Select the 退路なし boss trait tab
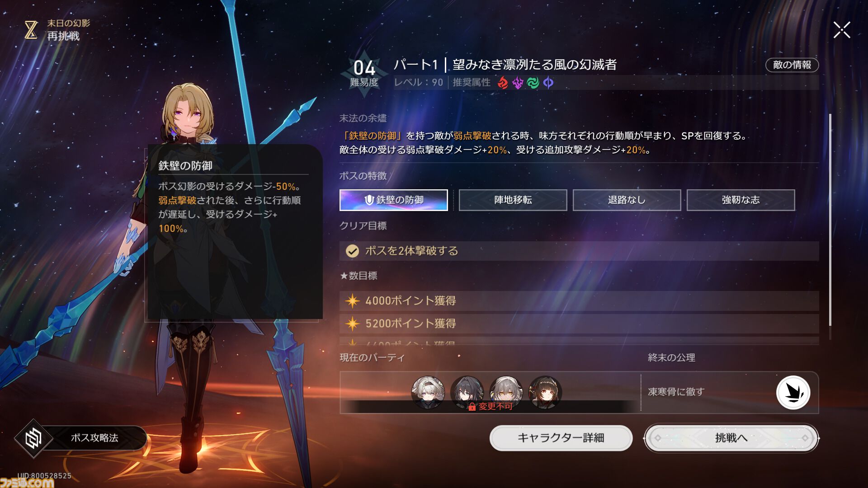Screen dimensions: 868x488 pyautogui.click(x=627, y=200)
